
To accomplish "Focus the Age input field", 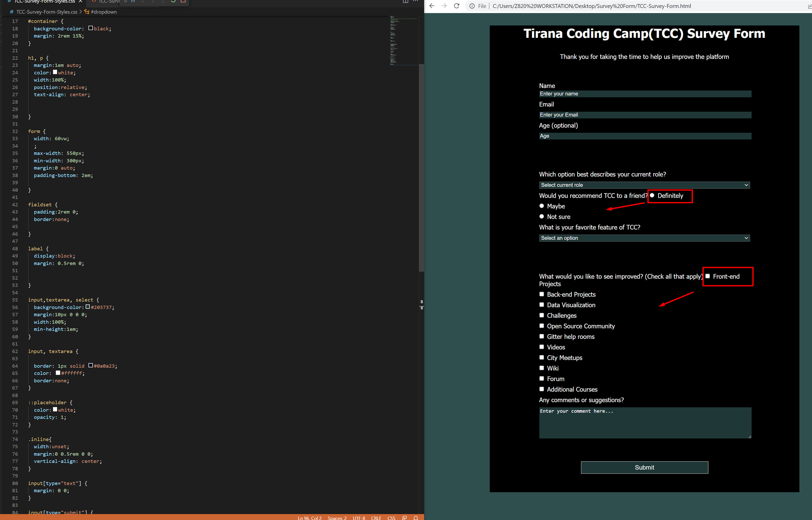I will [645, 136].
